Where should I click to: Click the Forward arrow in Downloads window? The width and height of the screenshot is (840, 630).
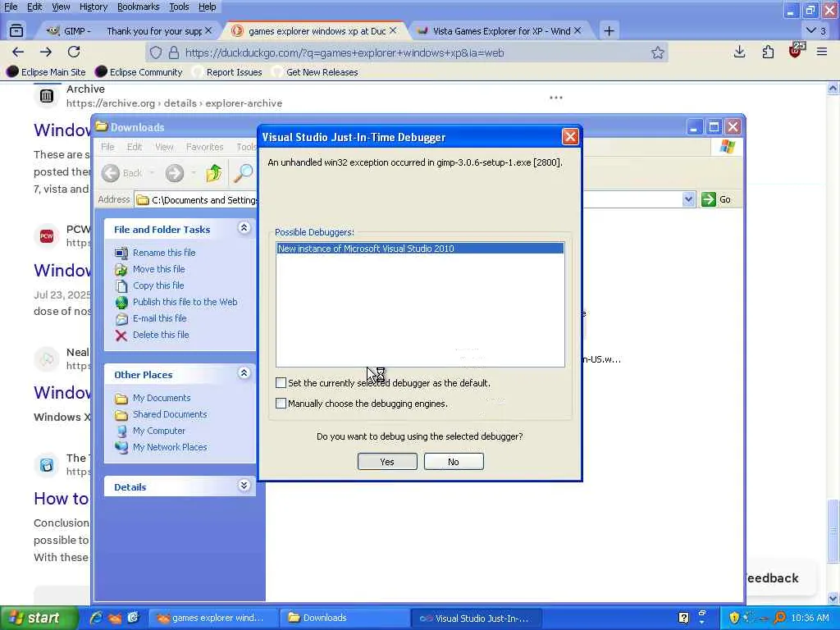(175, 173)
